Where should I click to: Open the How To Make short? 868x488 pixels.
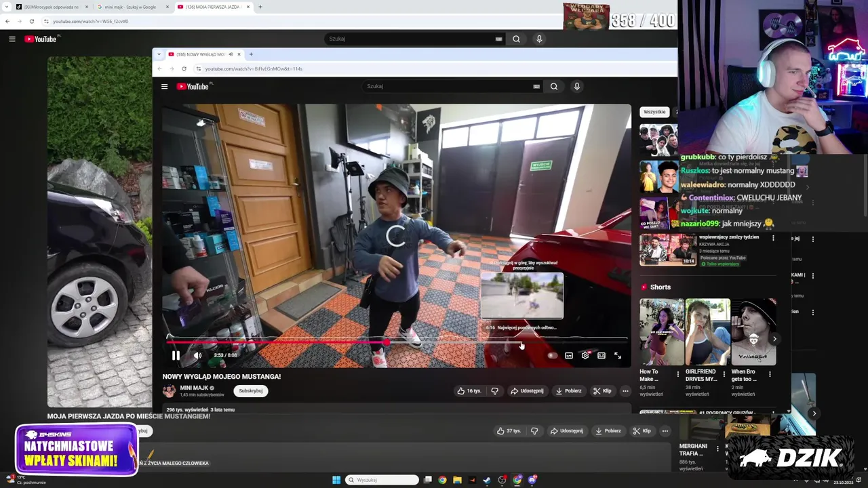[x=661, y=332]
